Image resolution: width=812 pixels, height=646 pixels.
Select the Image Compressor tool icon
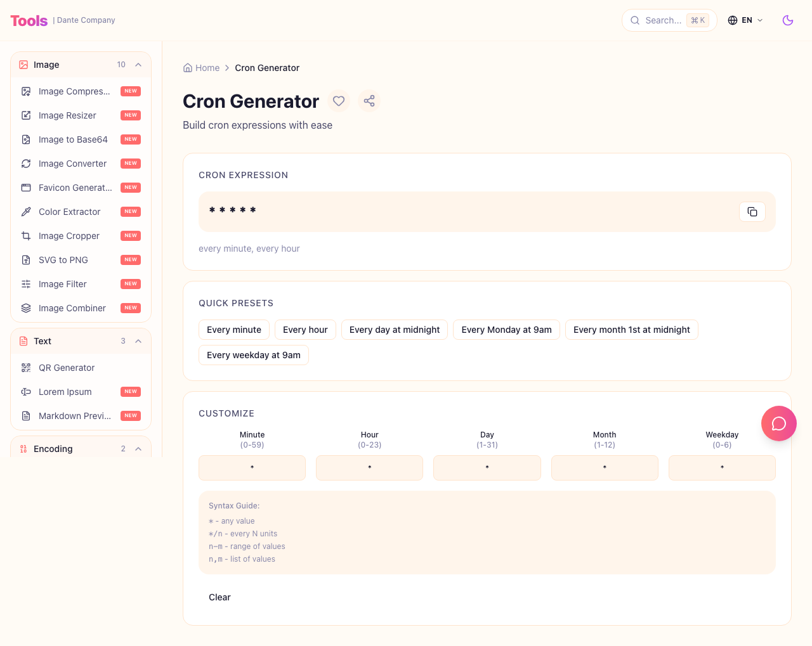coord(25,91)
